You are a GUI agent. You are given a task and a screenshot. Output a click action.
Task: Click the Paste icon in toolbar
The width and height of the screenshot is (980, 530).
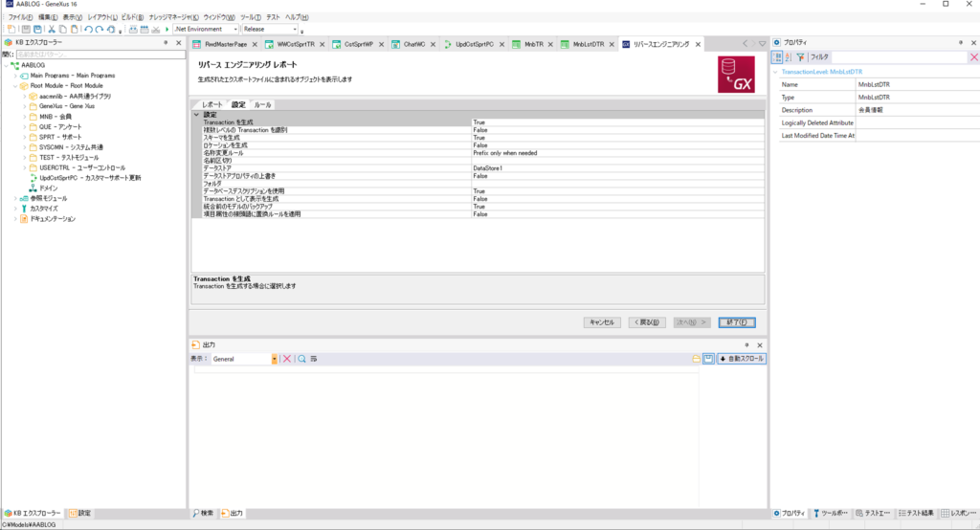pos(75,30)
